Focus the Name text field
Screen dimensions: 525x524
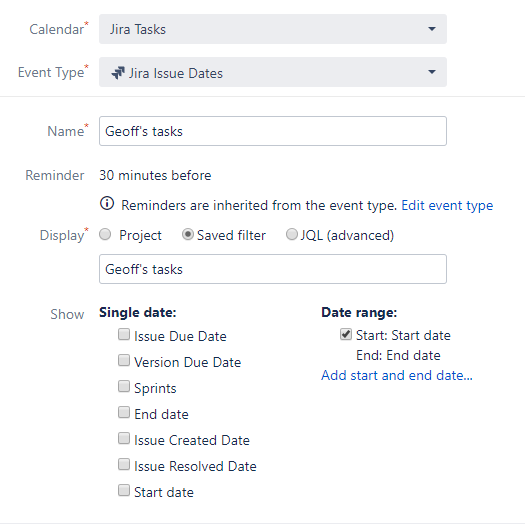pos(273,131)
